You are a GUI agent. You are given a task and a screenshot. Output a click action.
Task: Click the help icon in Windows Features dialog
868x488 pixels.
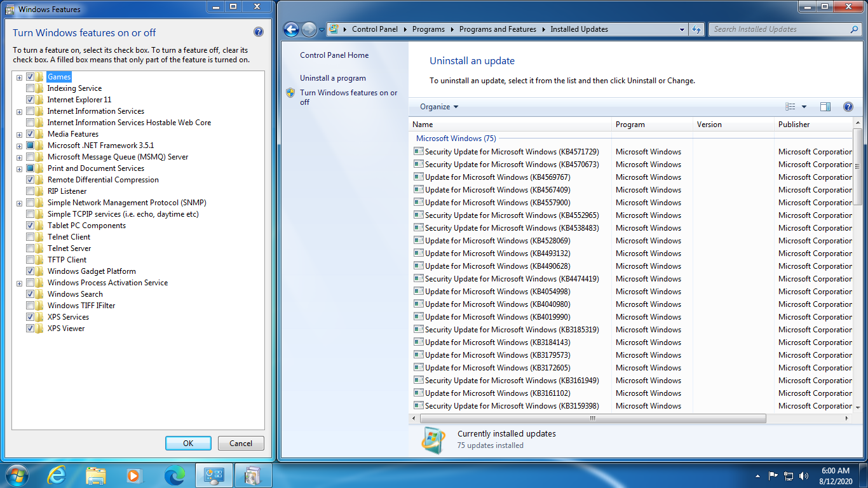tap(259, 32)
